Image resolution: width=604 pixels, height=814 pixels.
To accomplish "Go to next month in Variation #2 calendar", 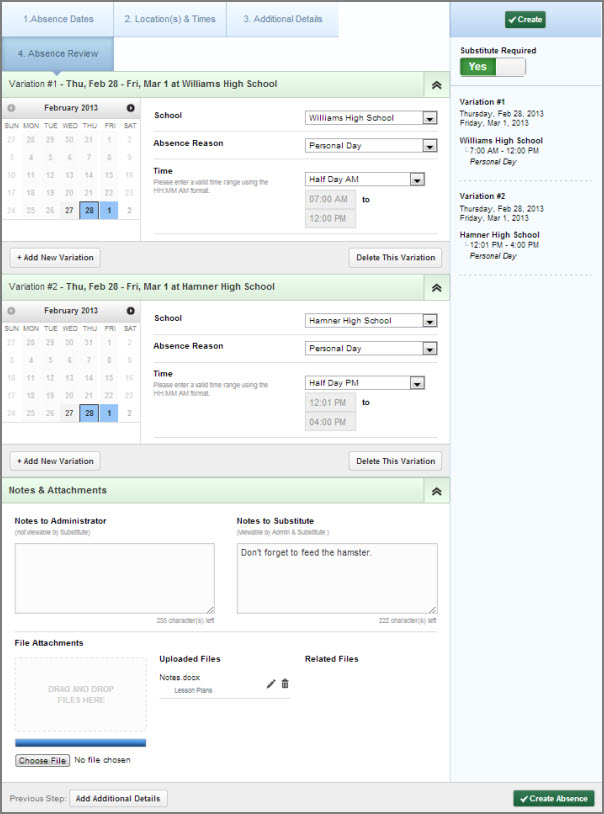I will pos(130,311).
